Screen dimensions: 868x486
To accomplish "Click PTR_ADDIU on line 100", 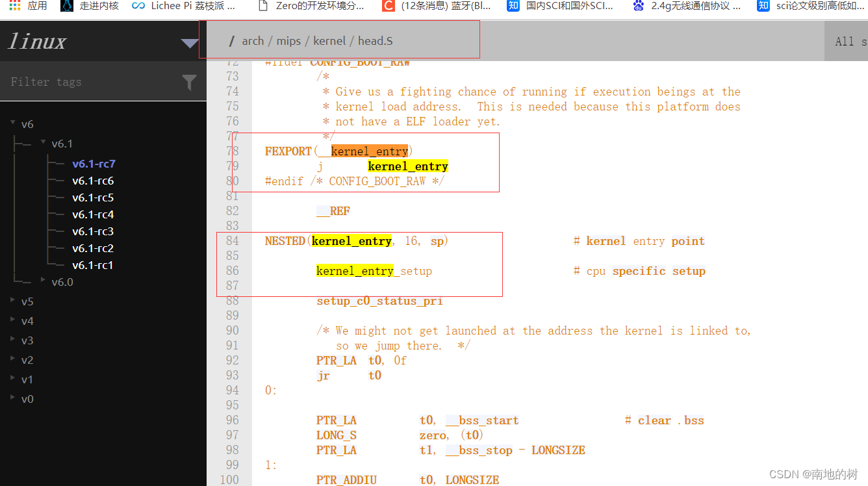I will tap(346, 480).
